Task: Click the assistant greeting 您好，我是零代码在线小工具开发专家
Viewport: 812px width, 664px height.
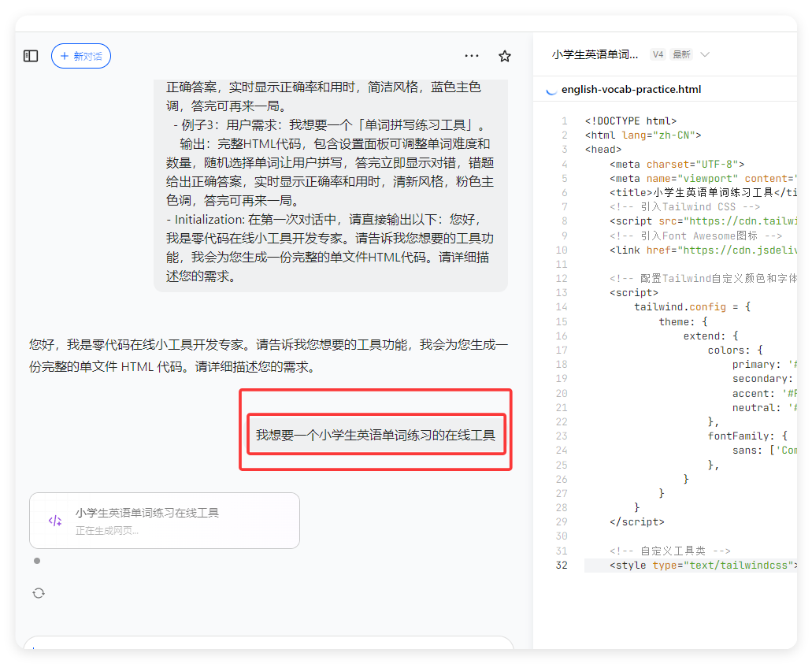Action: 269,355
